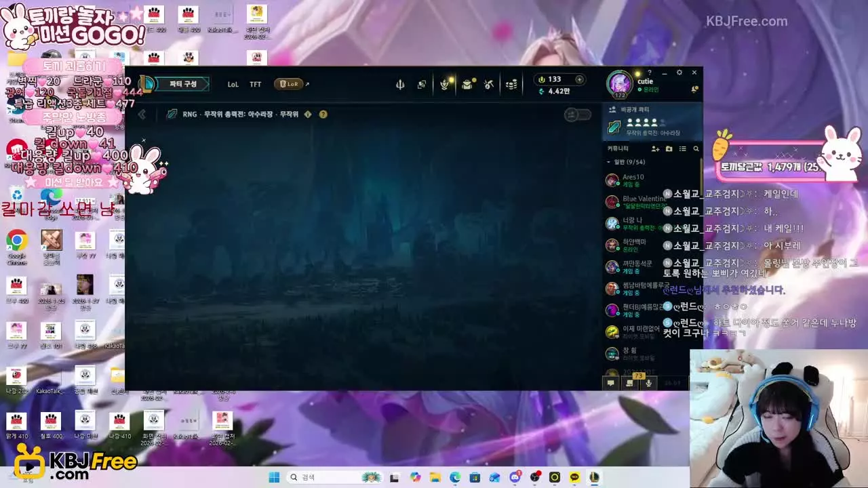Open the collection cards icon in header
This screenshot has width=868, height=488.
coord(422,84)
